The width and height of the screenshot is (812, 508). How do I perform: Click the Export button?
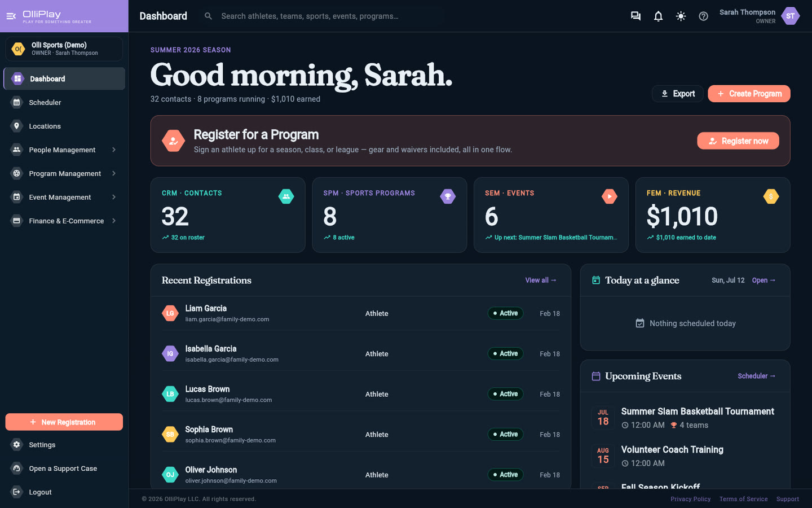click(678, 94)
